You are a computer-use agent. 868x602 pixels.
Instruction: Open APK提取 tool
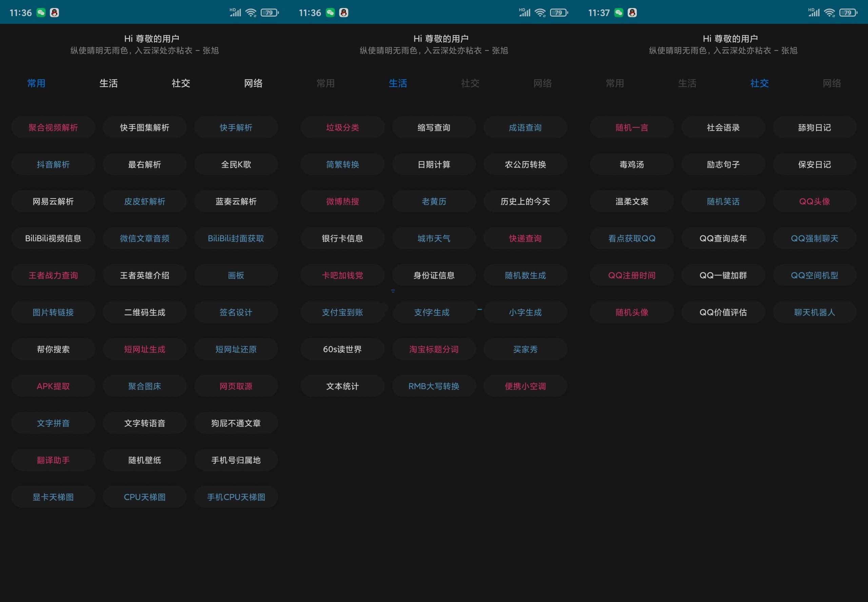53,386
